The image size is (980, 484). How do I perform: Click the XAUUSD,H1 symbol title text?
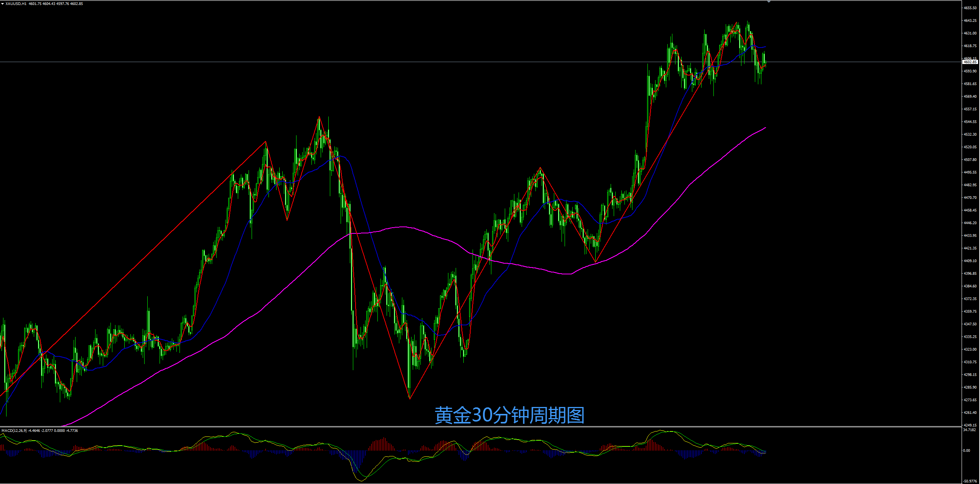click(16, 4)
